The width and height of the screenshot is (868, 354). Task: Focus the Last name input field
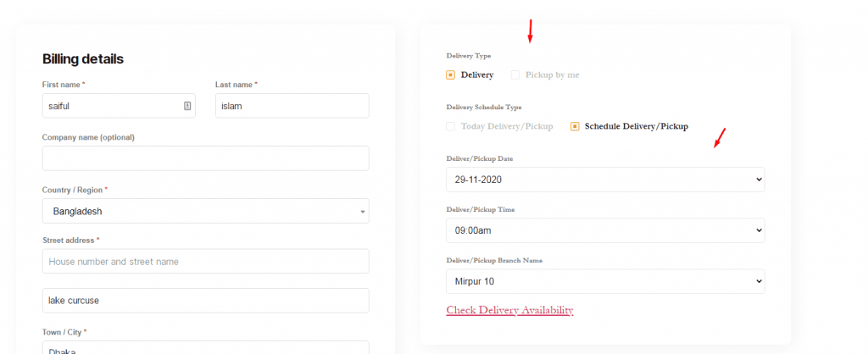[x=292, y=106]
